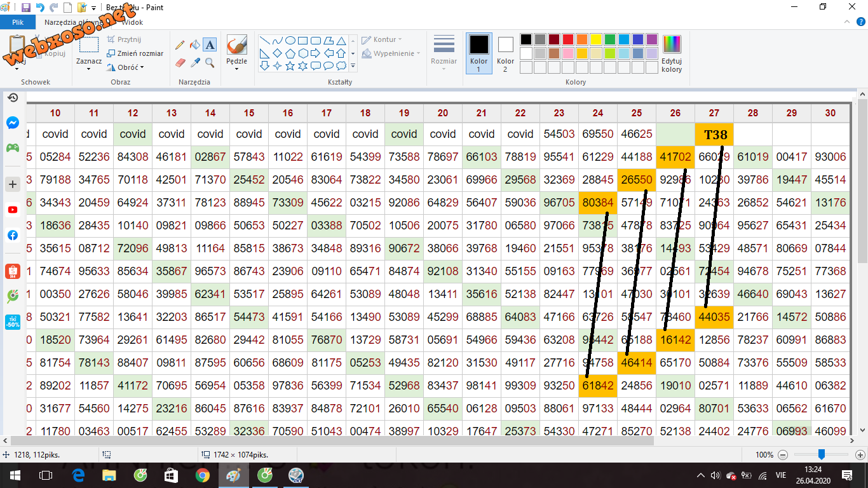
Task: Open Task View on the taskbar
Action: 46,475
